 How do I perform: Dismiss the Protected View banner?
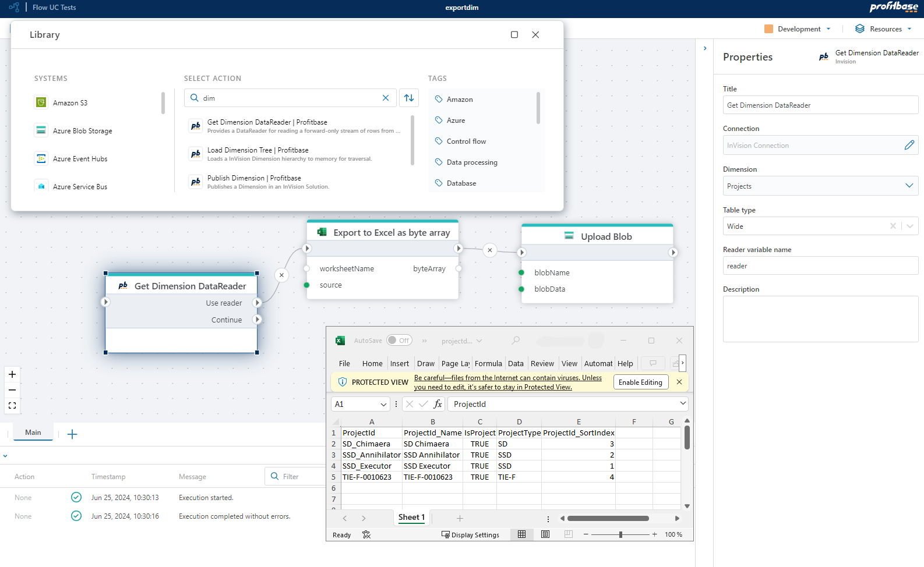pyautogui.click(x=679, y=382)
